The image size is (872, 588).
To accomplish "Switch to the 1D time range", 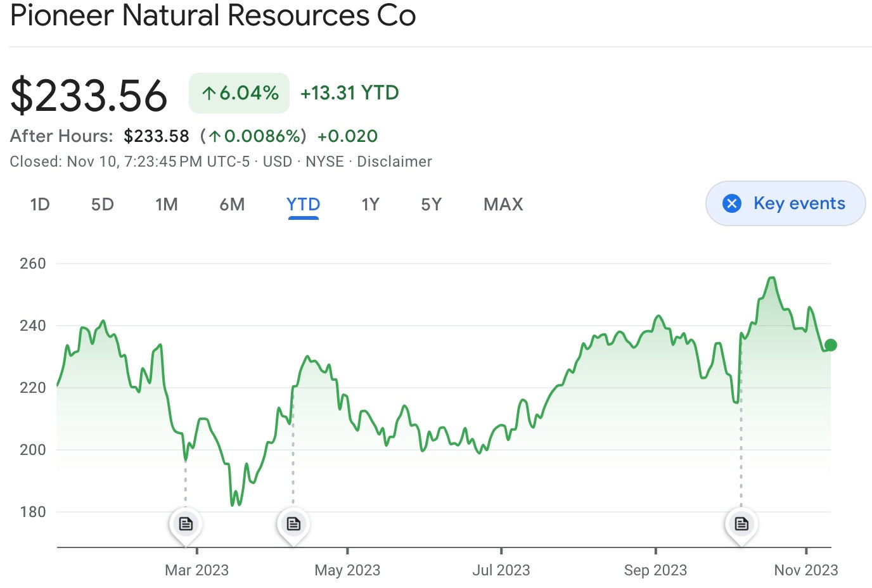I will click(40, 205).
